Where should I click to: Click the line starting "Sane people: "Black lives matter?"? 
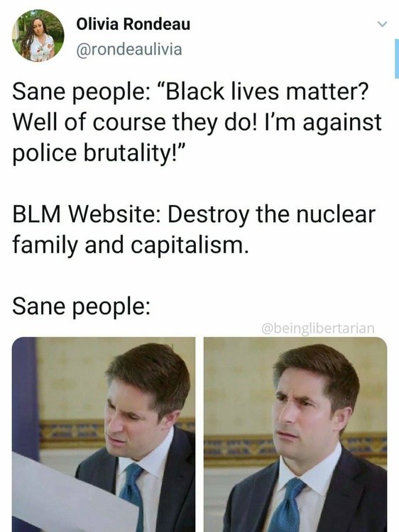click(x=190, y=92)
